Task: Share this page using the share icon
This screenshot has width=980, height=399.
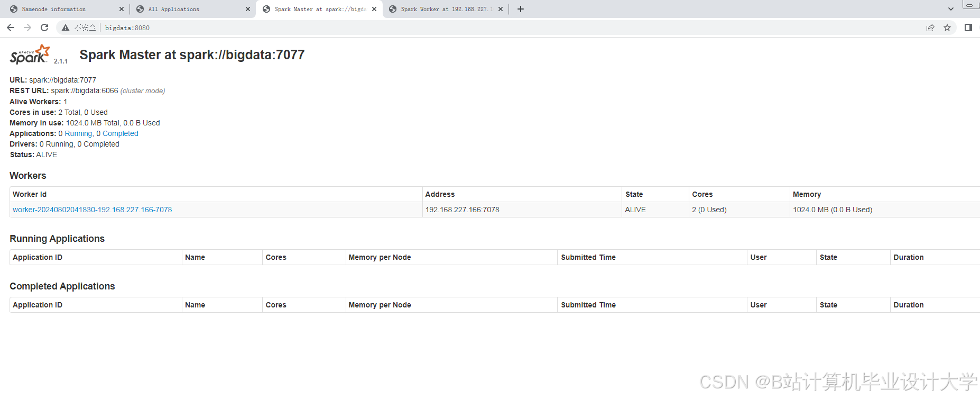Action: click(x=930, y=28)
